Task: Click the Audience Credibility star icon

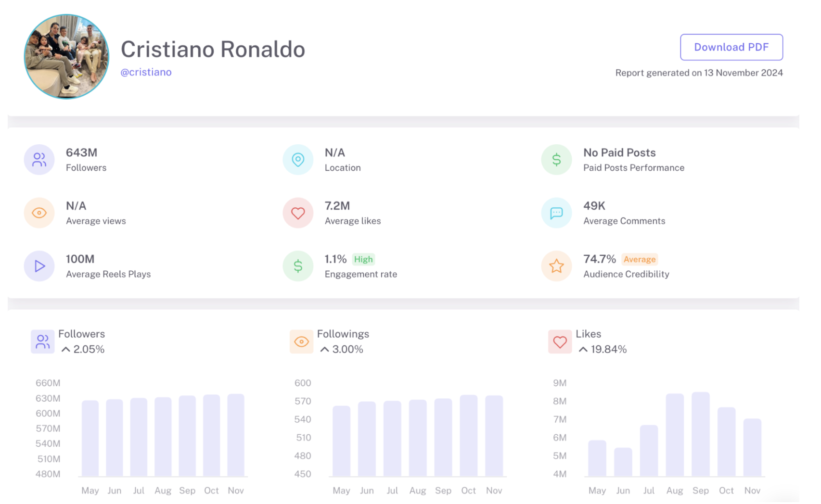Action: point(556,266)
